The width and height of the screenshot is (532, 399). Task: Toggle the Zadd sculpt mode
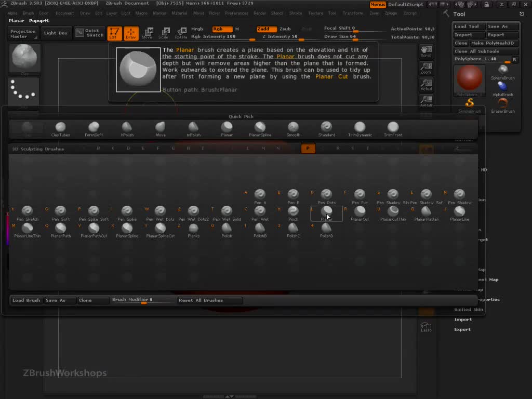[x=267, y=29]
